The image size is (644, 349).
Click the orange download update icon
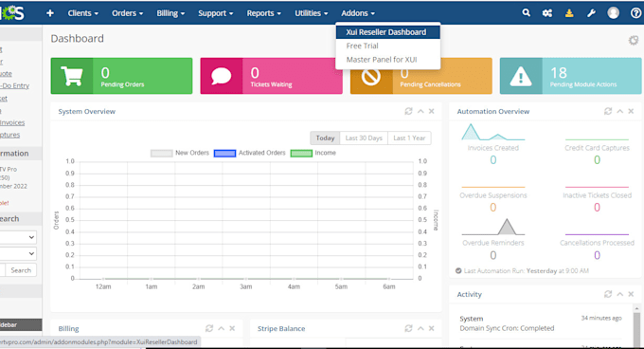(x=569, y=13)
